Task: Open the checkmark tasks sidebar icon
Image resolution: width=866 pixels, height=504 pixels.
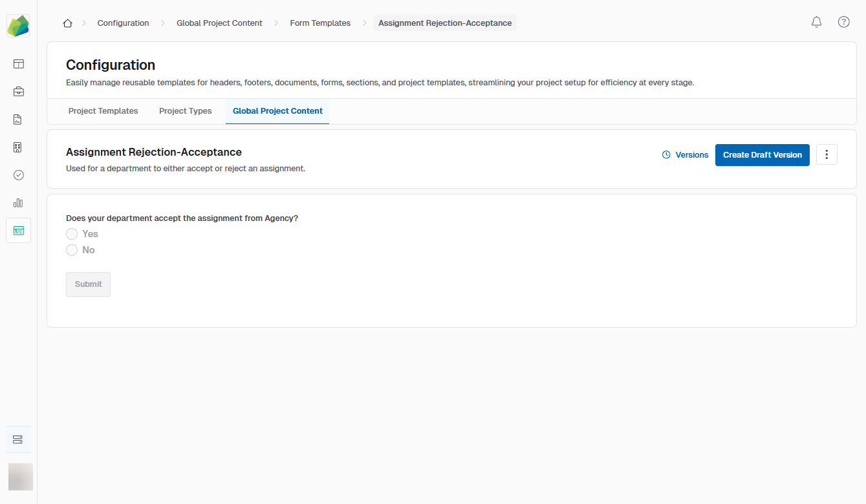Action: 18,175
